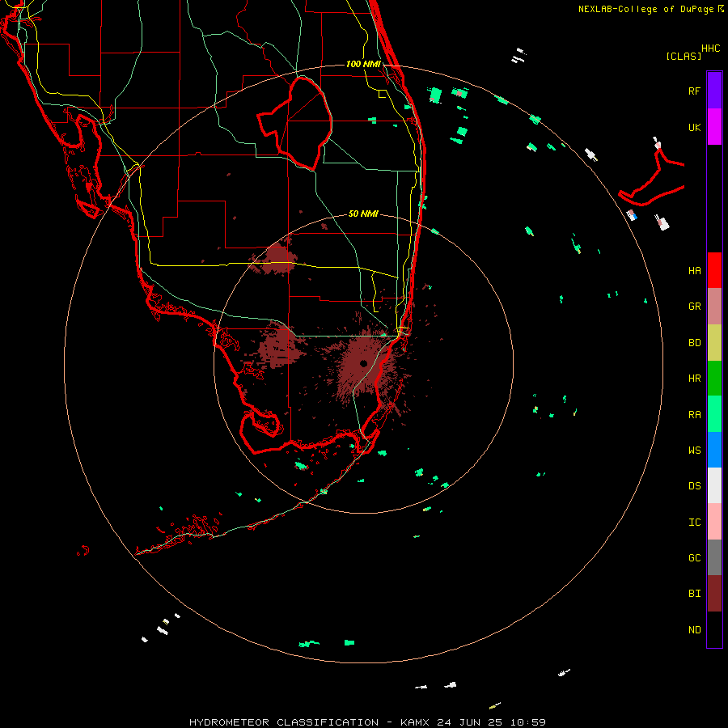Viewport: 728px width, 728px height.
Task: Click the RF purple legend swatch
Action: (714, 91)
